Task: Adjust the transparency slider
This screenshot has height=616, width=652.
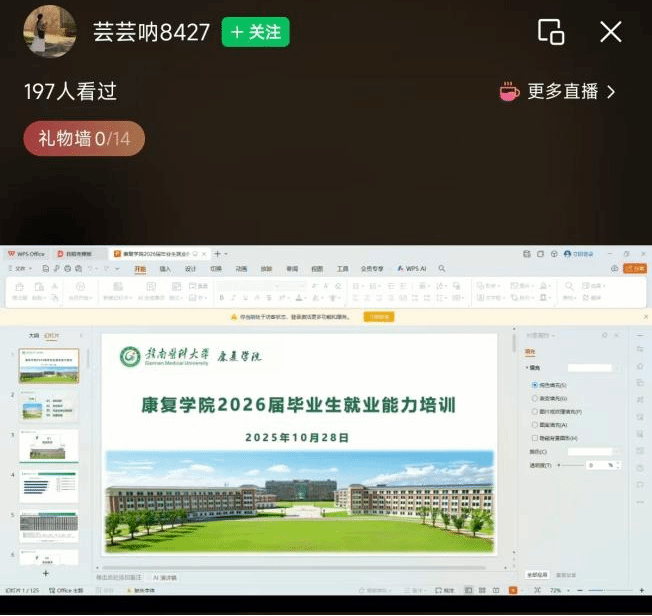Action: click(x=571, y=465)
